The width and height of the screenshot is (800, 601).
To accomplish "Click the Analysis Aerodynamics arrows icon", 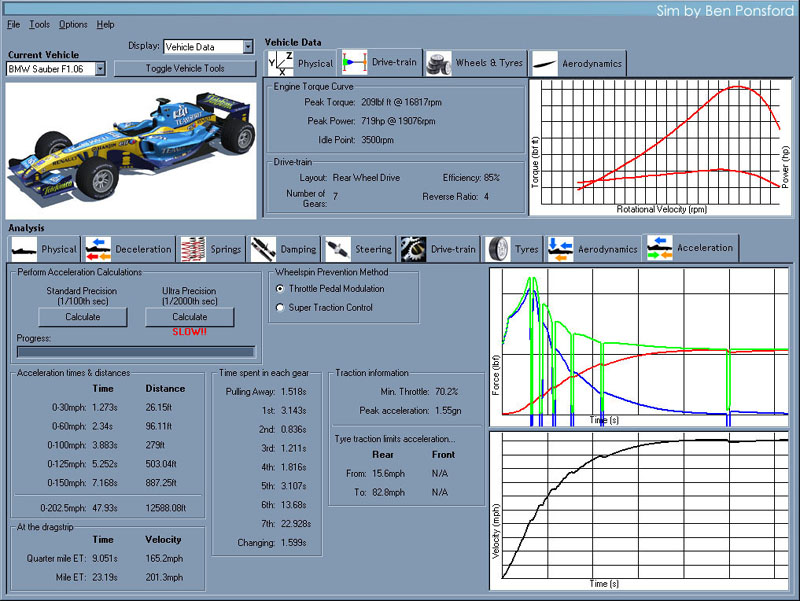I will (561, 249).
